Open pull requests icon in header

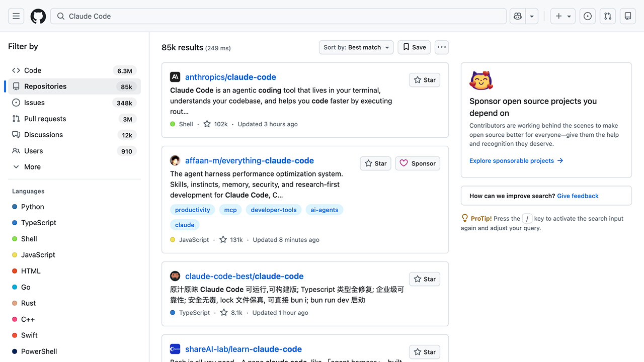[x=608, y=16]
